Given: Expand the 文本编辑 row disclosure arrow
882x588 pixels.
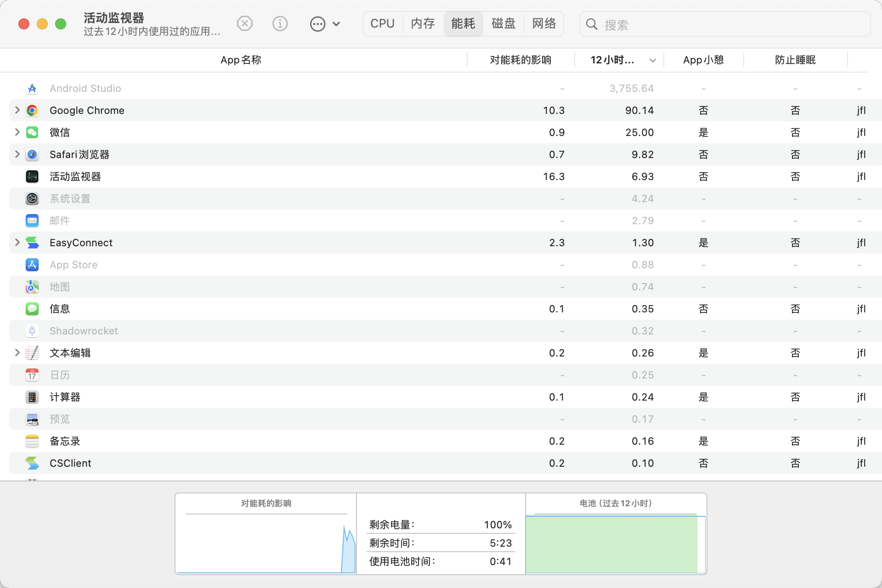Looking at the screenshot, I should [x=17, y=353].
